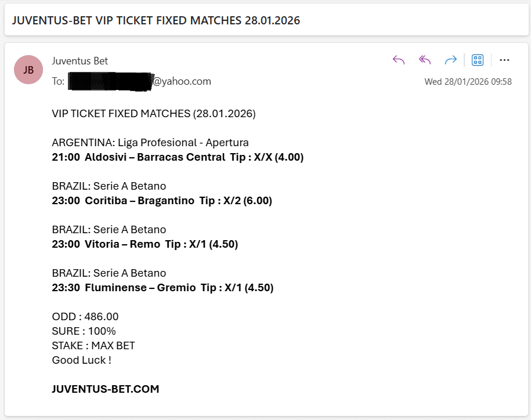This screenshot has width=531, height=420.
Task: Open the apps grid icon beside Forward
Action: pyautogui.click(x=477, y=60)
